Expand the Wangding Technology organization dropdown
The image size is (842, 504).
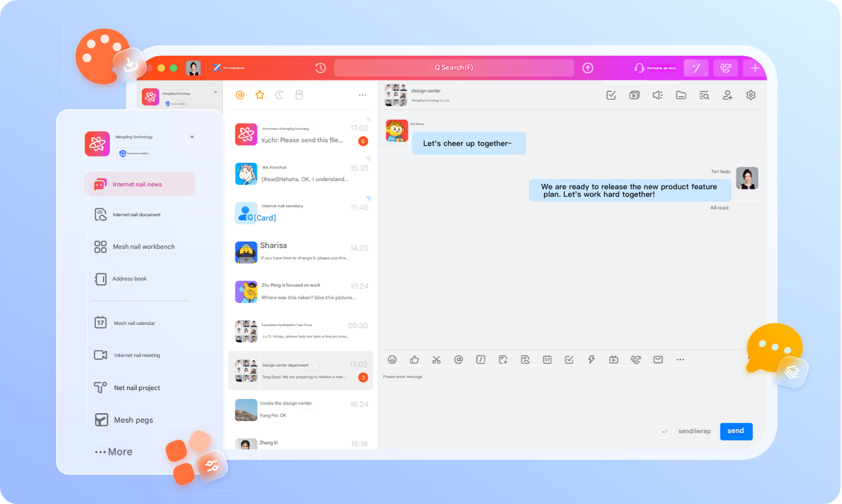point(192,137)
